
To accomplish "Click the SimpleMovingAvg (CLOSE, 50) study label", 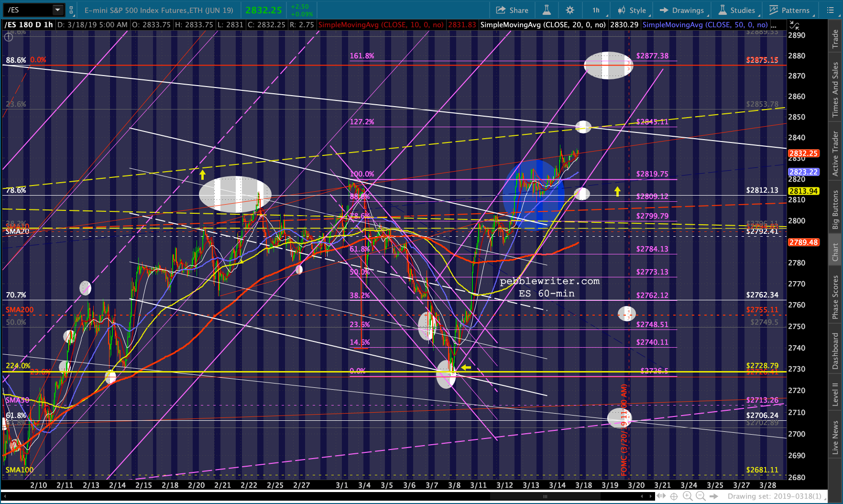I will coord(705,25).
